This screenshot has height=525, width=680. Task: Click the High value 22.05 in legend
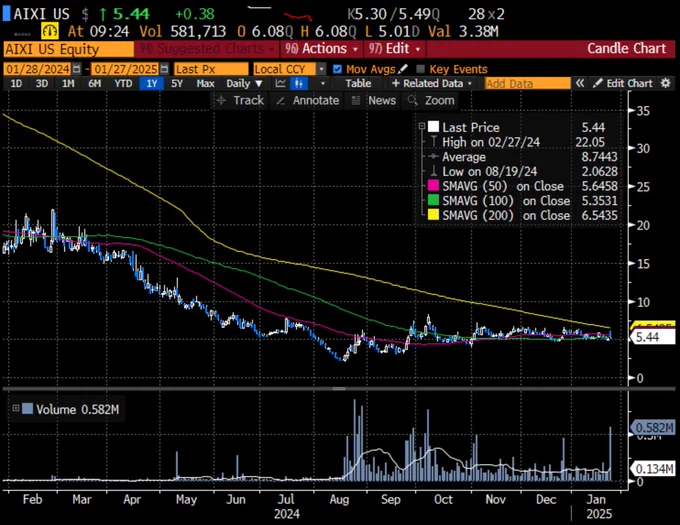[590, 142]
